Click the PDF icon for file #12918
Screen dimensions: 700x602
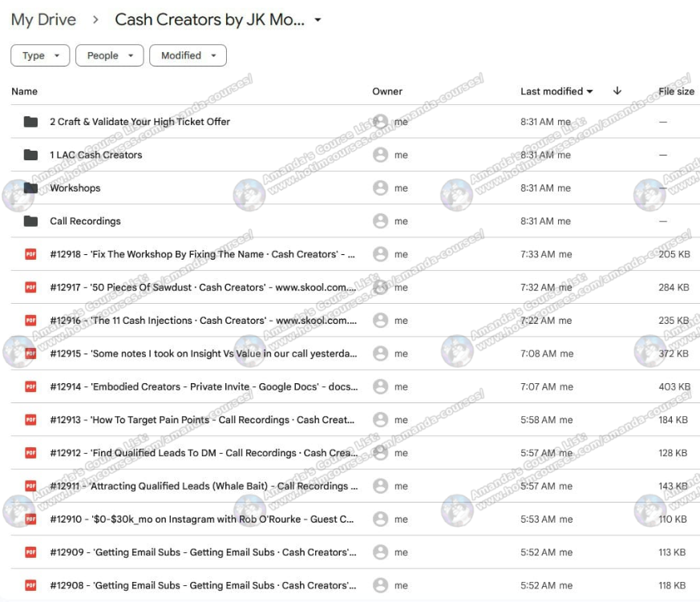coord(30,254)
